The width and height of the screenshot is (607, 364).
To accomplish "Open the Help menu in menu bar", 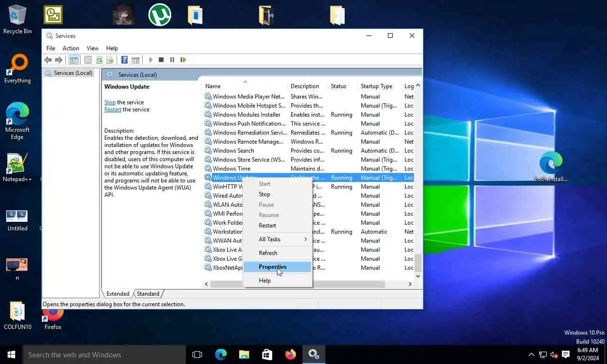I will [x=112, y=48].
